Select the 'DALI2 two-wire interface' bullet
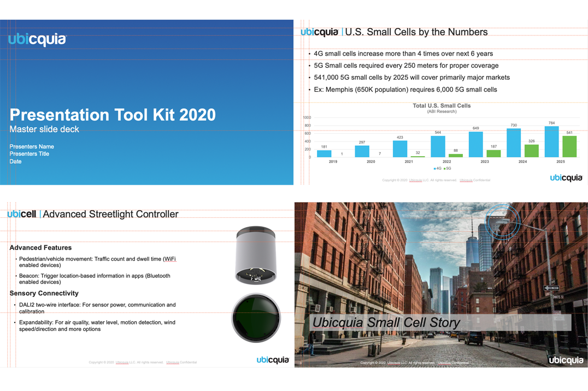 pyautogui.click(x=97, y=308)
